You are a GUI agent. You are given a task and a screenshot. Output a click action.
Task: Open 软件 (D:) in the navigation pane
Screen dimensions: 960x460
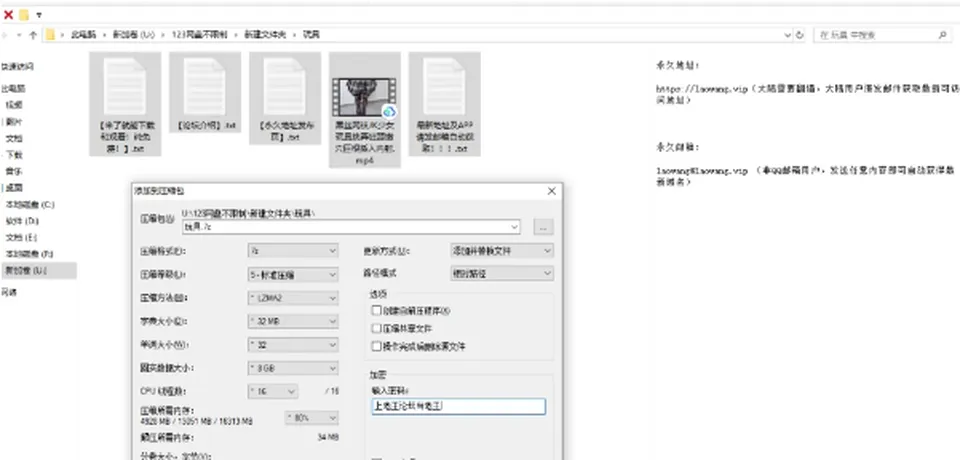22,221
